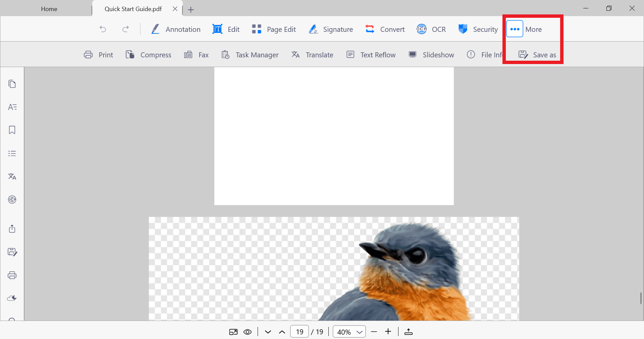Switch to the Home tab
Viewport: 644px width, 339px height.
click(x=49, y=9)
